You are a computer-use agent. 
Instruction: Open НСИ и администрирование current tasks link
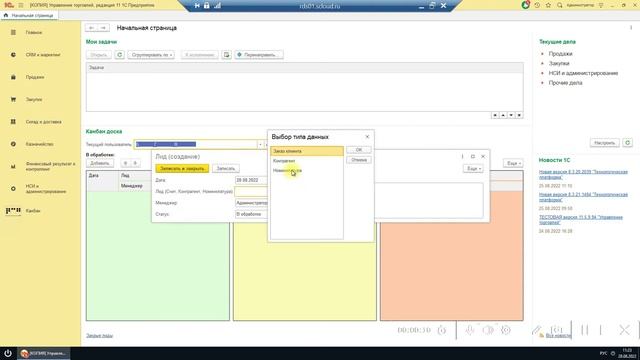583,73
